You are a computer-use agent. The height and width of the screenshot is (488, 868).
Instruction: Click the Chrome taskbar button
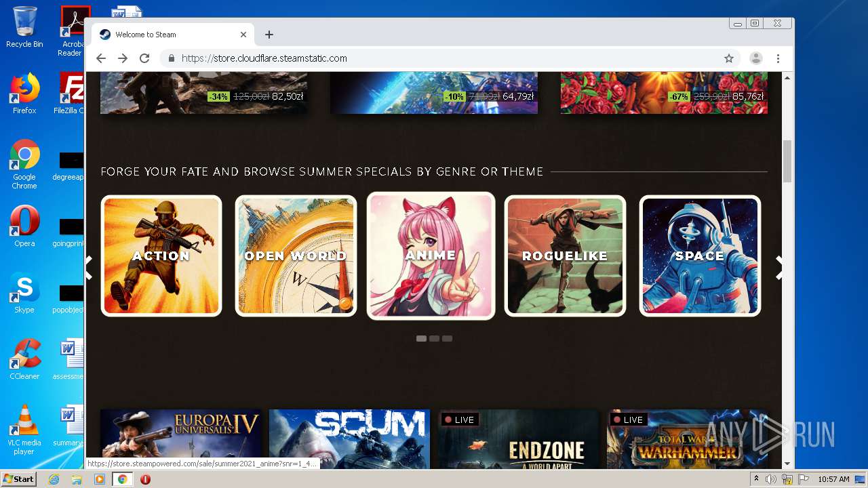click(123, 479)
